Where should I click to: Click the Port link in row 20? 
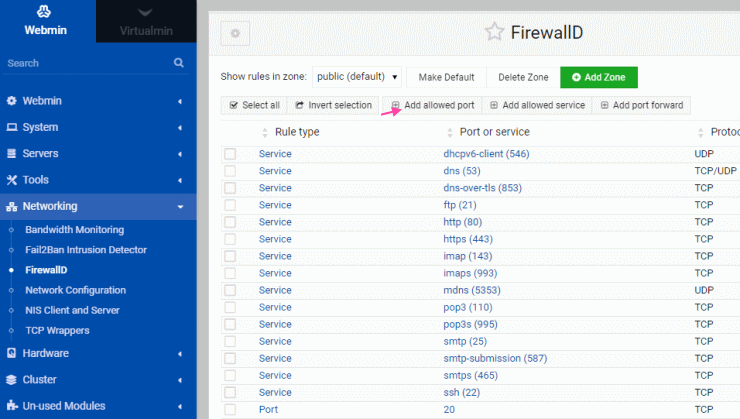[x=268, y=409]
